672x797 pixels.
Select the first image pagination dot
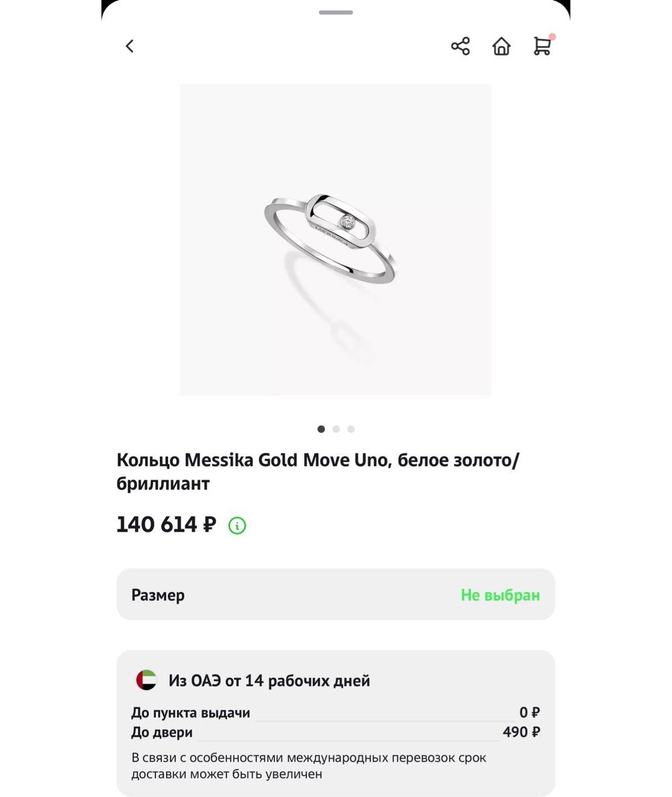(321, 429)
